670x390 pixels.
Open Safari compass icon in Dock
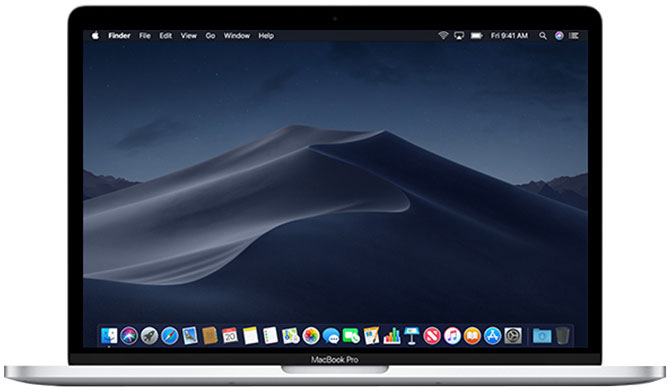[170, 336]
